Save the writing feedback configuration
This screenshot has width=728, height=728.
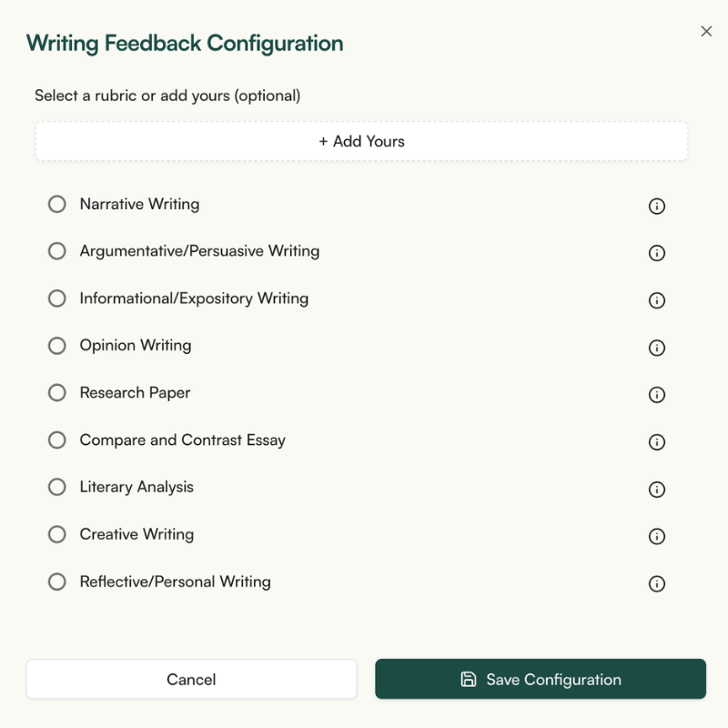click(x=541, y=679)
